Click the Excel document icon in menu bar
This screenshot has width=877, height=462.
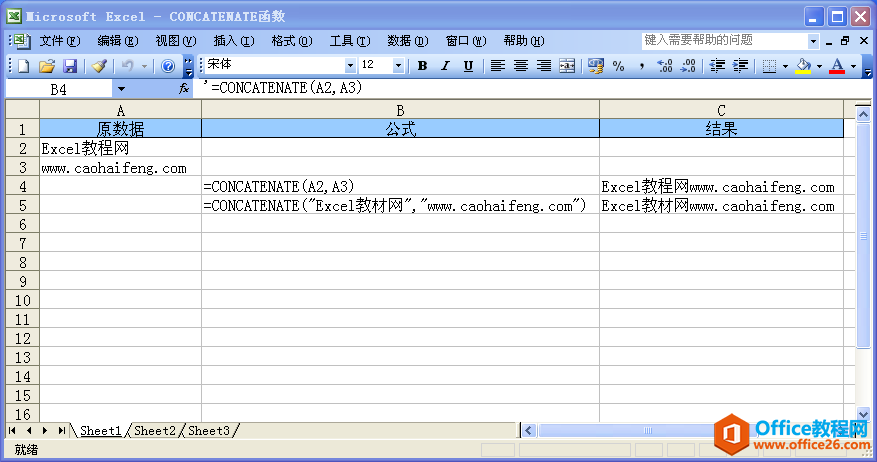click(21, 41)
